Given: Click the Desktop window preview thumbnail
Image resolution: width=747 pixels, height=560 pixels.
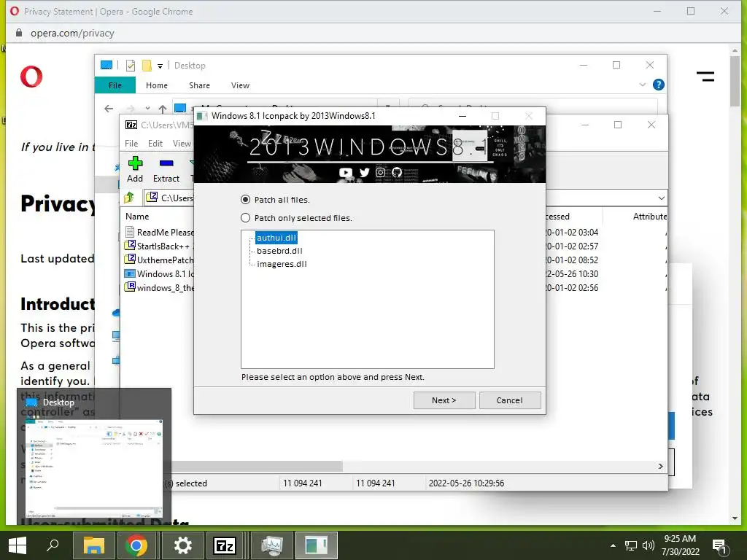Looking at the screenshot, I should (94, 469).
